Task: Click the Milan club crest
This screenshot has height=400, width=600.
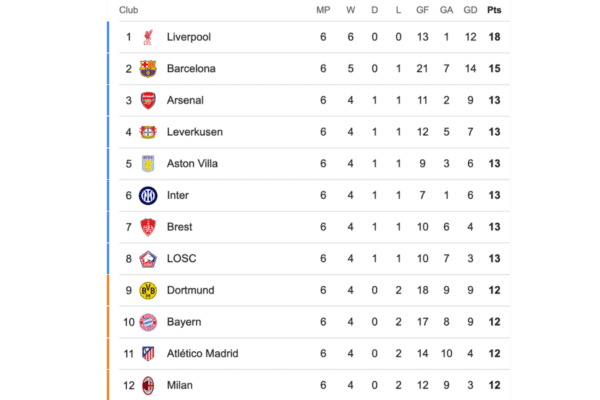Action: coord(148,385)
